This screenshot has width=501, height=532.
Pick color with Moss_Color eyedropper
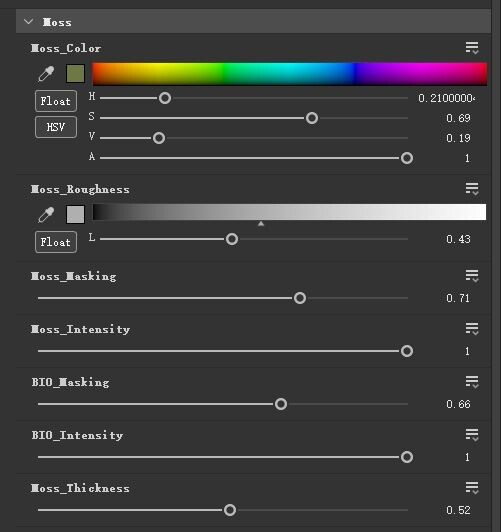tap(46, 74)
